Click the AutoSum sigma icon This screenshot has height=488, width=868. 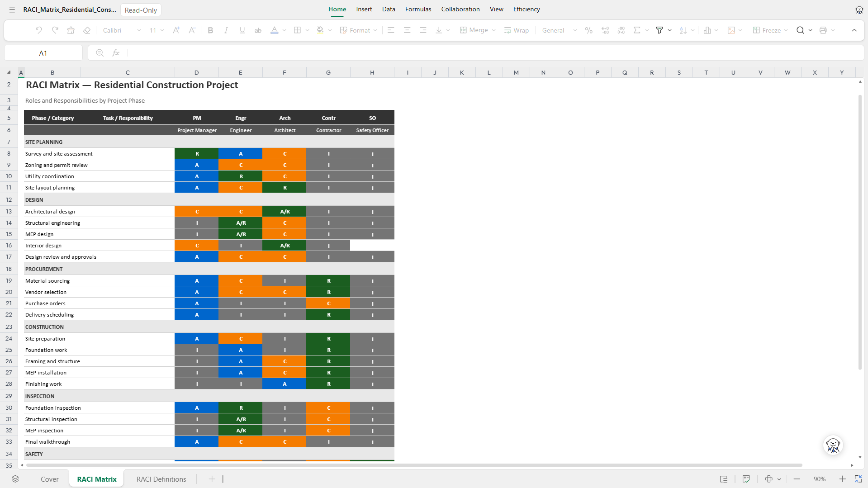pos(637,30)
